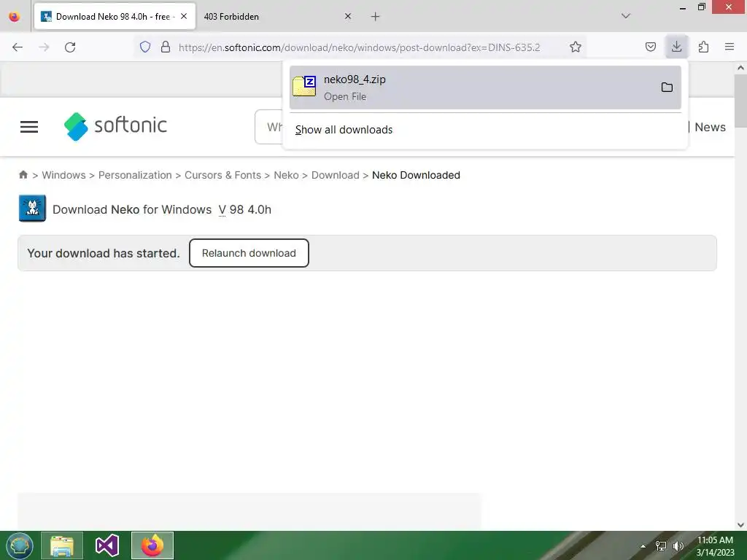Open the extensions puzzle icon
The width and height of the screenshot is (747, 560).
point(703,47)
